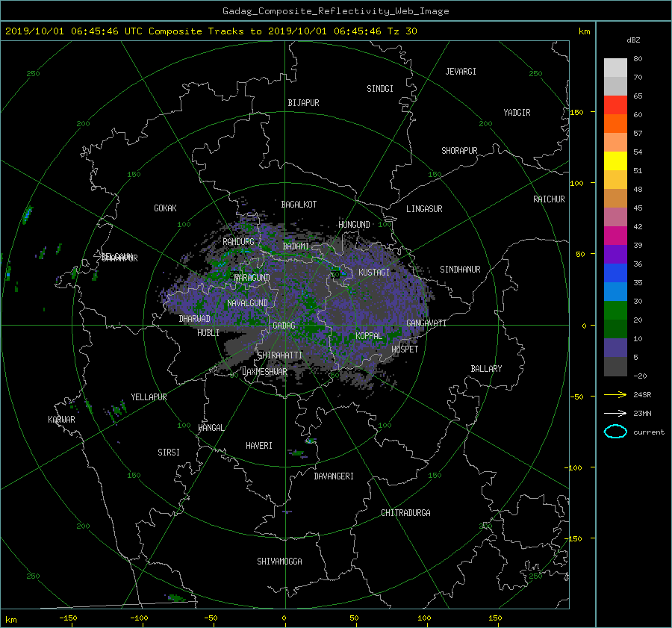Viewport: 672px width, 628px height.
Task: Select the BIJAPUR city label
Action: 303,103
